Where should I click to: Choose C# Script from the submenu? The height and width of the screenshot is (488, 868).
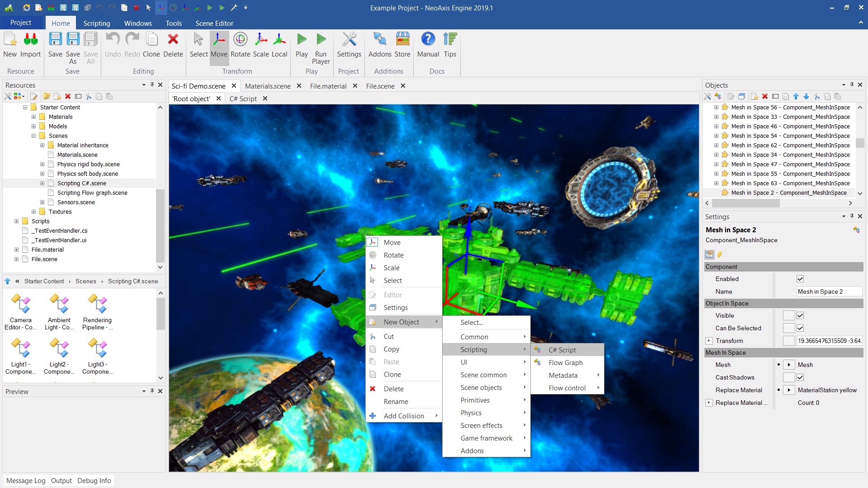click(x=562, y=350)
